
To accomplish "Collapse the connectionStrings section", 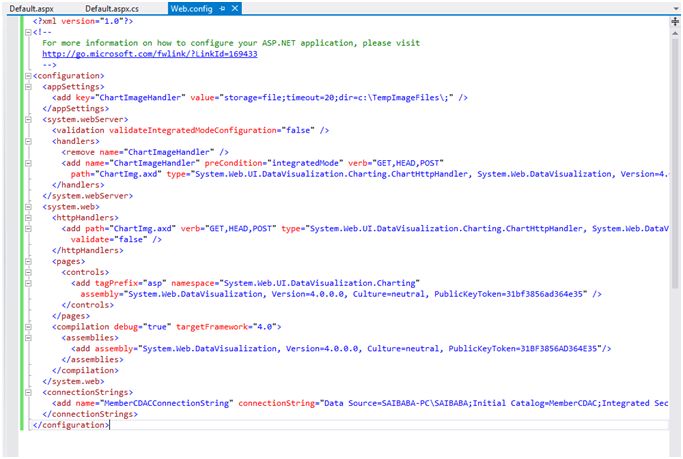I will pyautogui.click(x=28, y=392).
